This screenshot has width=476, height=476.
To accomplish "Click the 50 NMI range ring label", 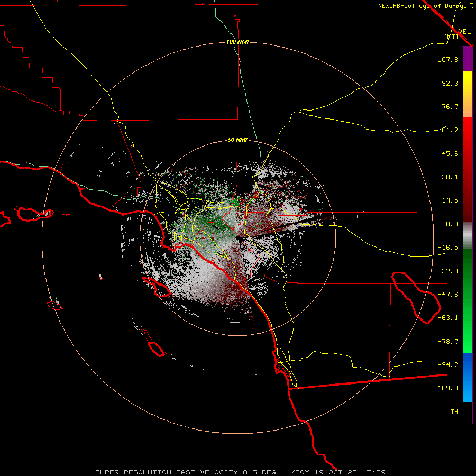I will point(237,140).
